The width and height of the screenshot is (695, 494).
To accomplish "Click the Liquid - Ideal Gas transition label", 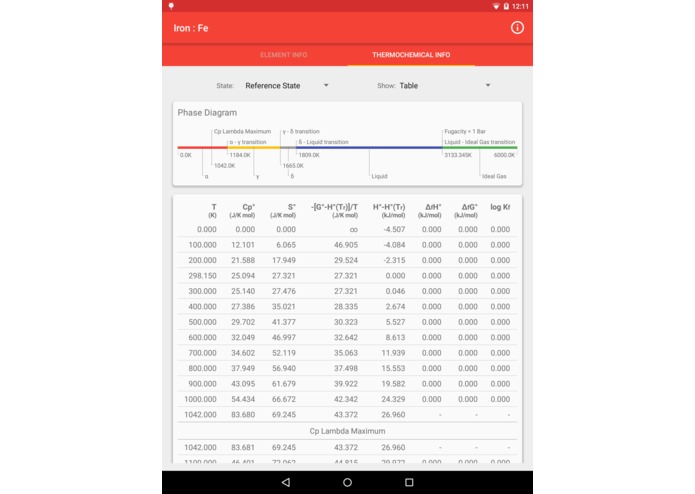I will [480, 142].
